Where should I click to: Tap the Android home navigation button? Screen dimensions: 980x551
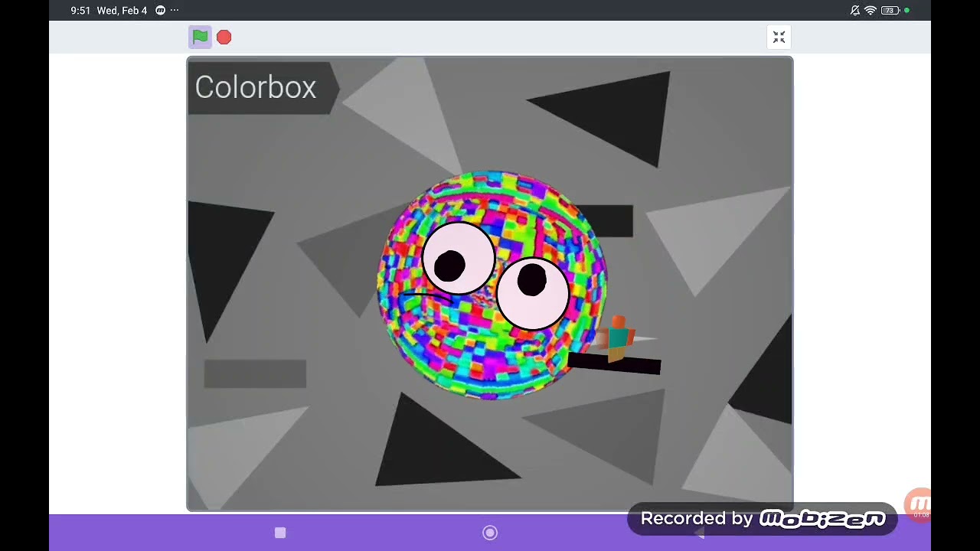pos(490,533)
